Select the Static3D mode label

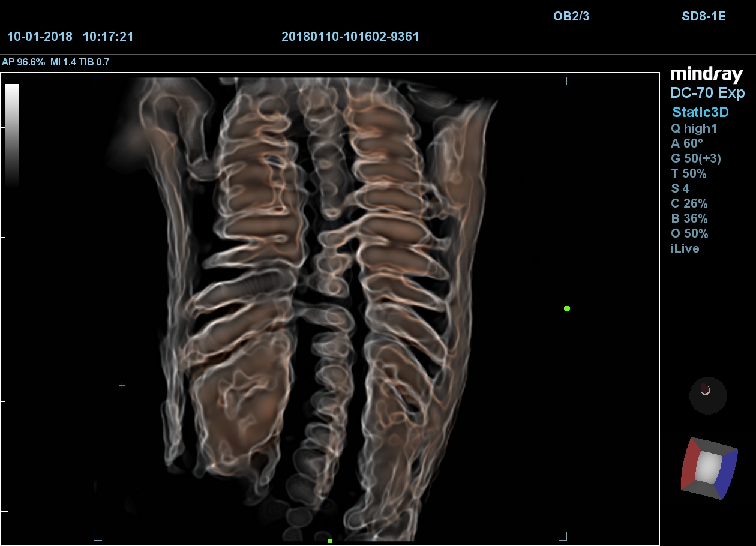click(x=700, y=112)
